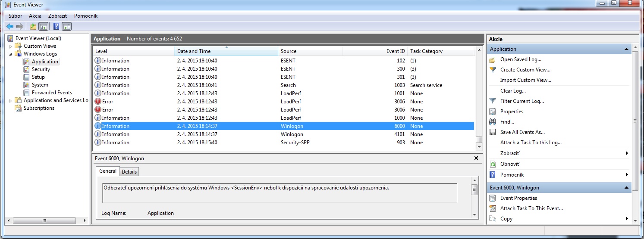The width and height of the screenshot is (644, 239).
Task: Click the Security log icon in tree
Action: [27, 69]
